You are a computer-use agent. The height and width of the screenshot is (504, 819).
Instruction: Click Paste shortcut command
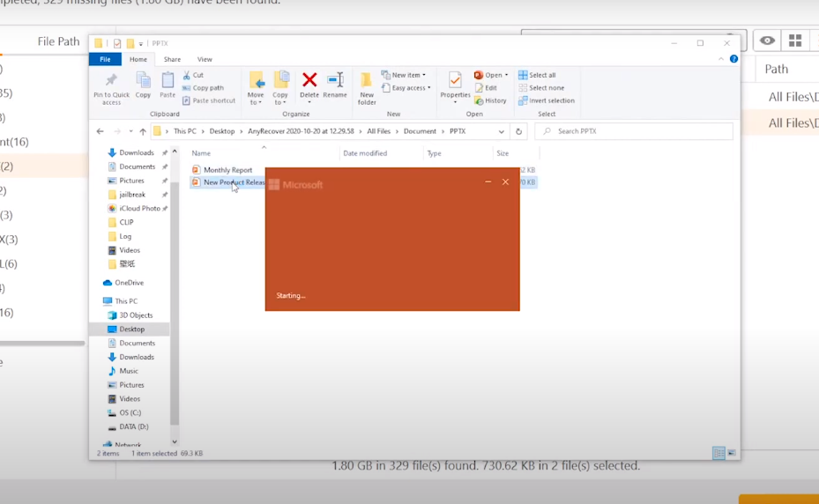click(209, 100)
